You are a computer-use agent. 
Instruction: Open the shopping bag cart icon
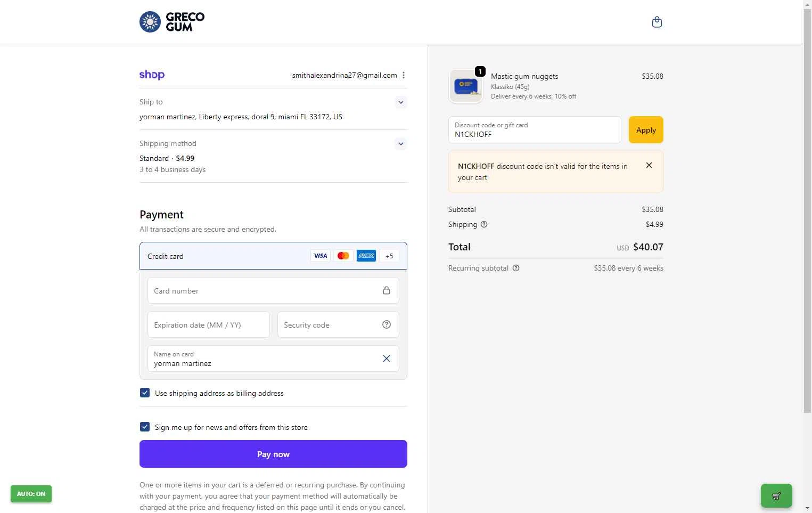click(657, 22)
